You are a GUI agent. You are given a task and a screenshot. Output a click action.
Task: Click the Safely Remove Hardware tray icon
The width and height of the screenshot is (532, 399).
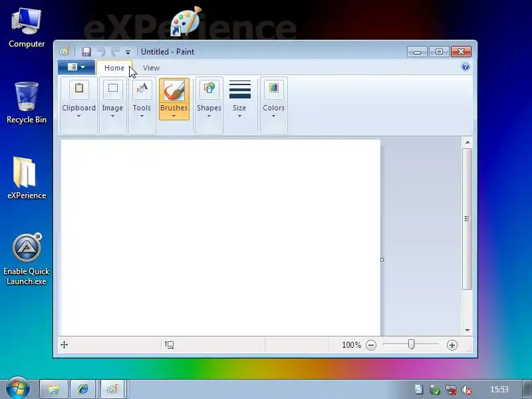pos(435,390)
